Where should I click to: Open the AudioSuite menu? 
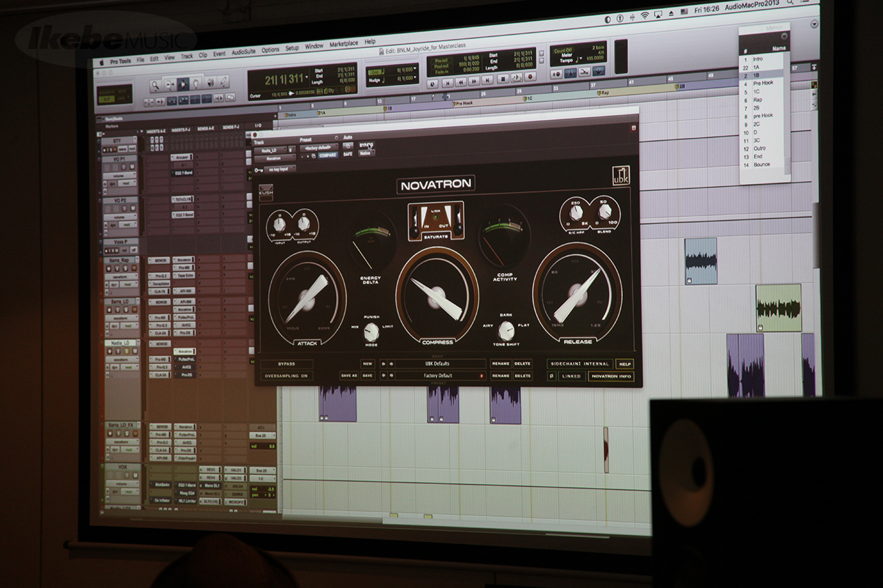point(244,51)
